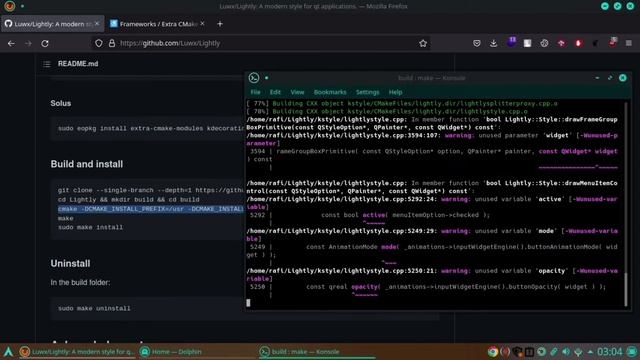Viewport: 640px width, 360px height.
Task: Click the 'sudo make uninstall' code line
Action: click(94, 309)
